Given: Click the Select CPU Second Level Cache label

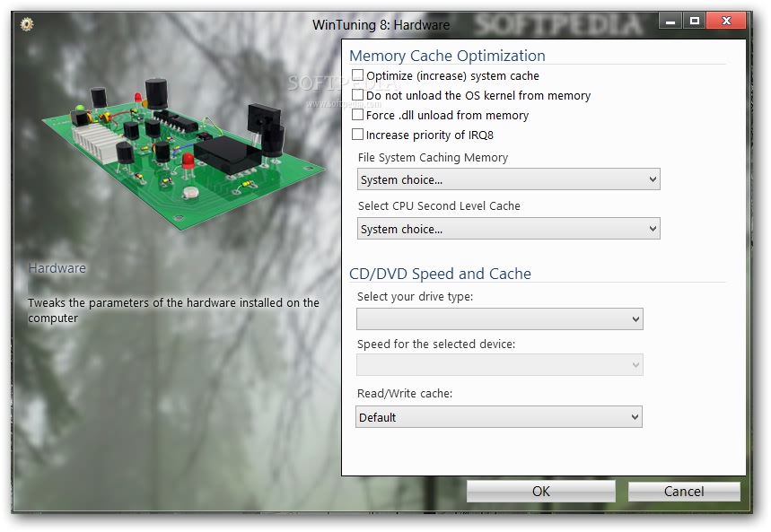Looking at the screenshot, I should [x=439, y=206].
